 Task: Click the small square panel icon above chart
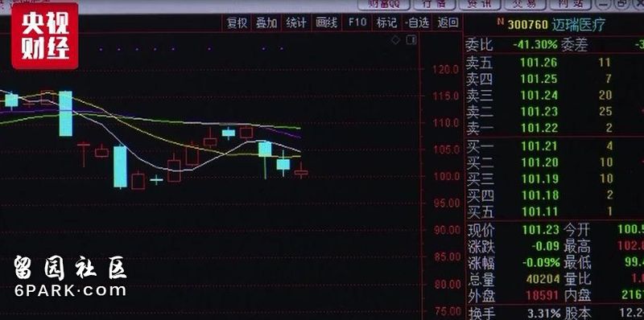click(x=411, y=39)
